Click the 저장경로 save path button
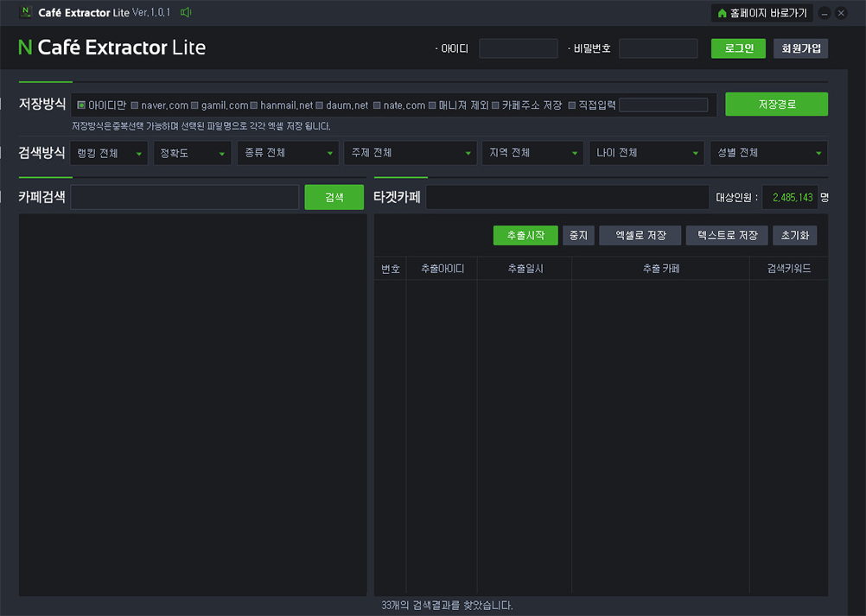 point(776,104)
